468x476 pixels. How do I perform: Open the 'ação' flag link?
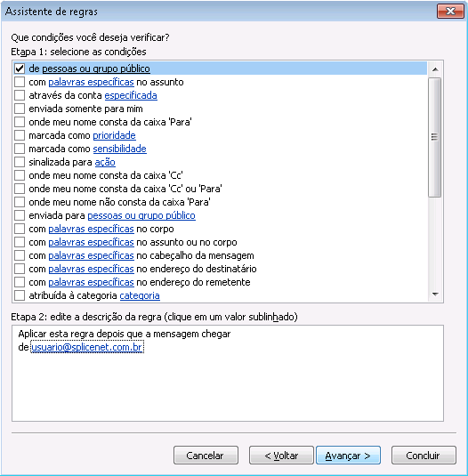(105, 163)
